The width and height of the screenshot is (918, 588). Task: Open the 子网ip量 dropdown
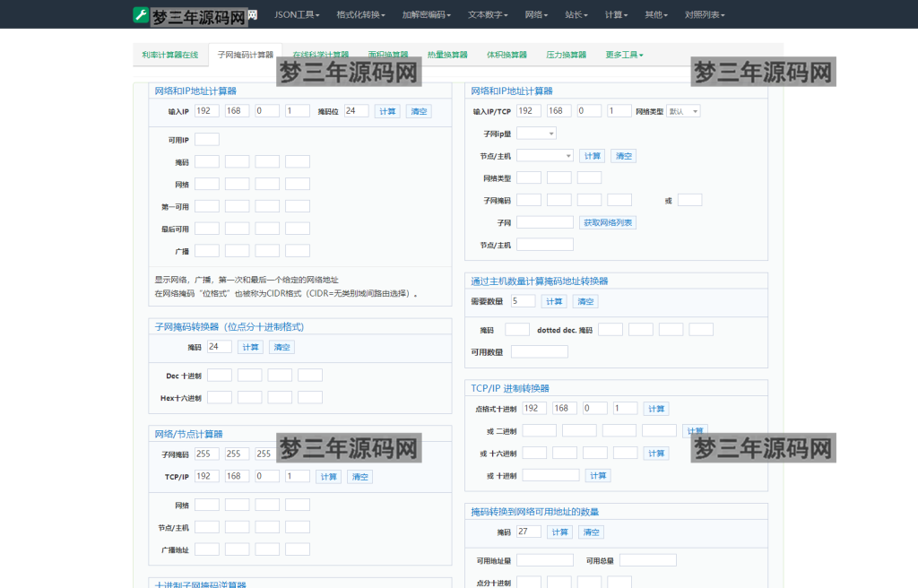[x=536, y=134]
